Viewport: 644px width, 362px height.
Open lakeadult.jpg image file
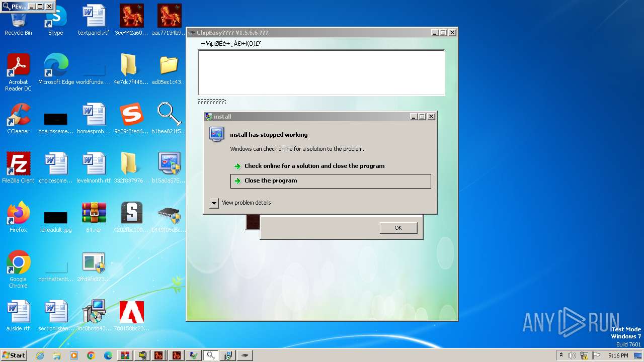(x=56, y=222)
